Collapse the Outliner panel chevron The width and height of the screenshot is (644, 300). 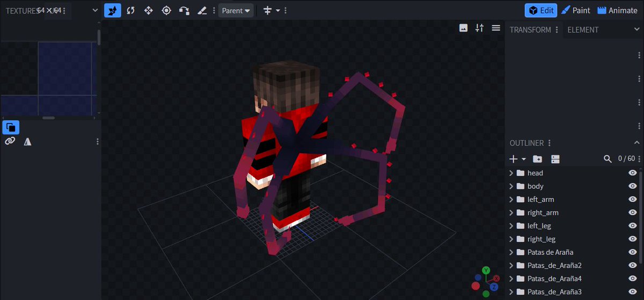click(x=637, y=143)
